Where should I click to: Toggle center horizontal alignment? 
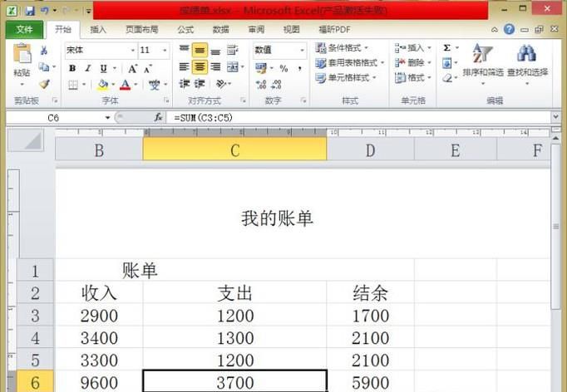(200, 67)
